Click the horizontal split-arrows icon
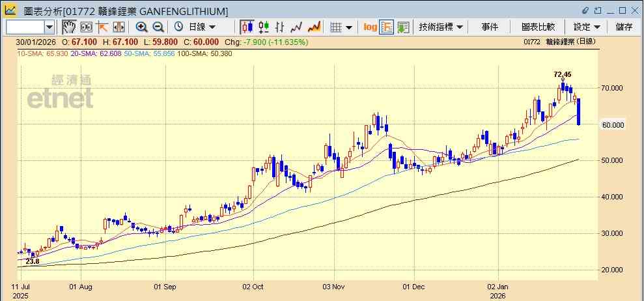Viewport: 644px width, 301px height. click(119, 27)
